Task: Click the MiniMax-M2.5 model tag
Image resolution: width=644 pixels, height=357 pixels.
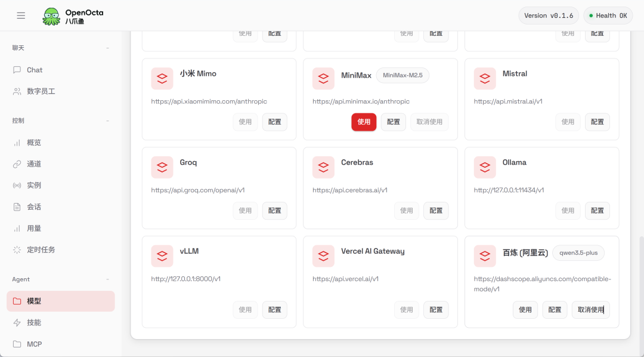Action: click(x=403, y=75)
